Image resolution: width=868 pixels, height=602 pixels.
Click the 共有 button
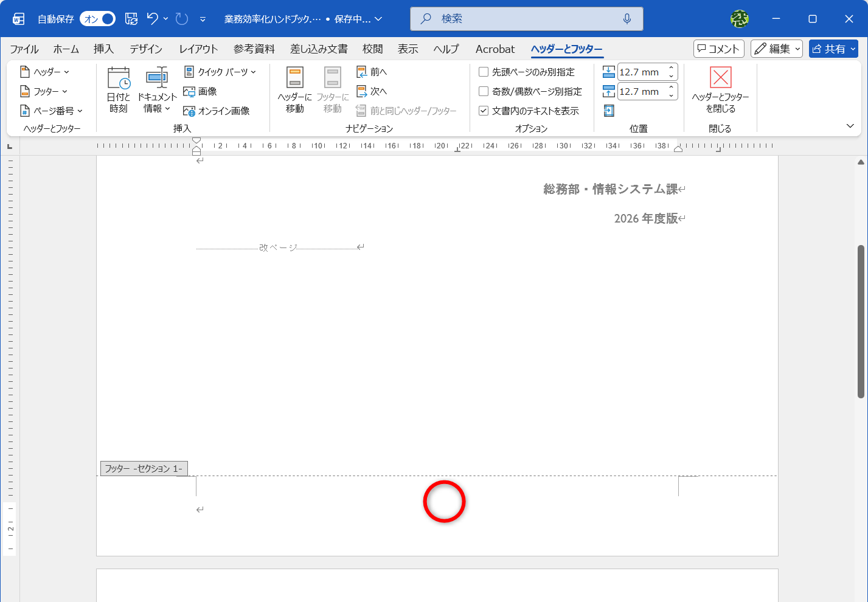[833, 49]
